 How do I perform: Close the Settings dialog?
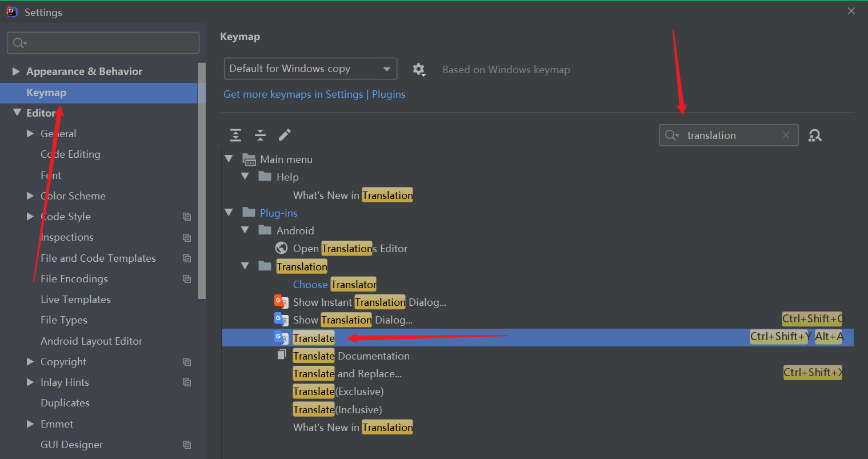click(x=851, y=11)
